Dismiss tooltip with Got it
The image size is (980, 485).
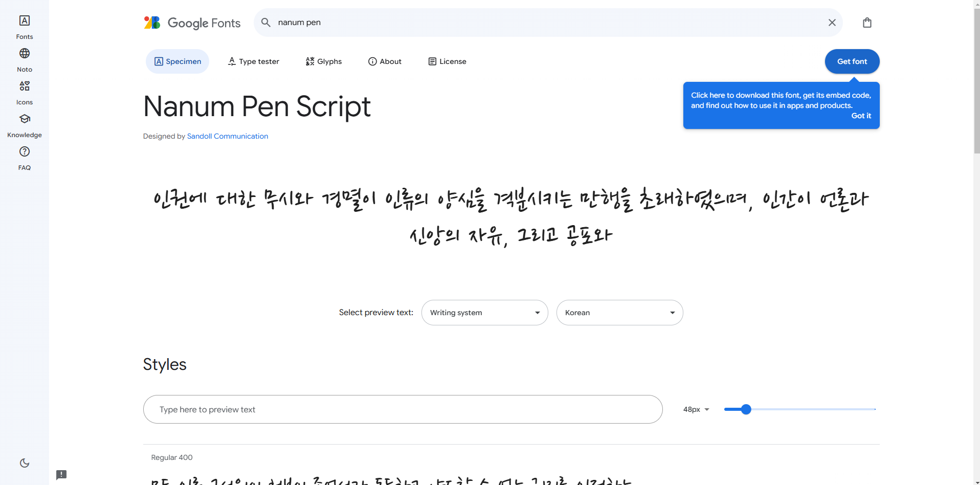coord(861,116)
